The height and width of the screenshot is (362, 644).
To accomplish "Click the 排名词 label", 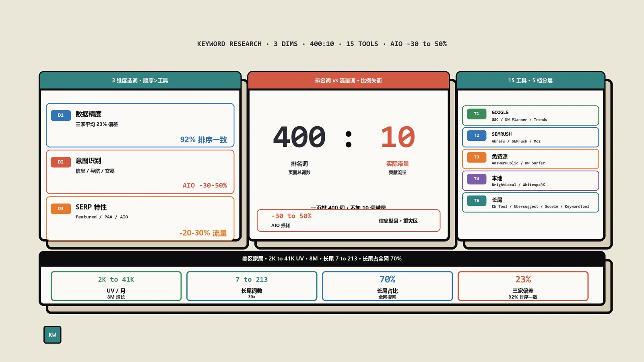I will [x=299, y=164].
